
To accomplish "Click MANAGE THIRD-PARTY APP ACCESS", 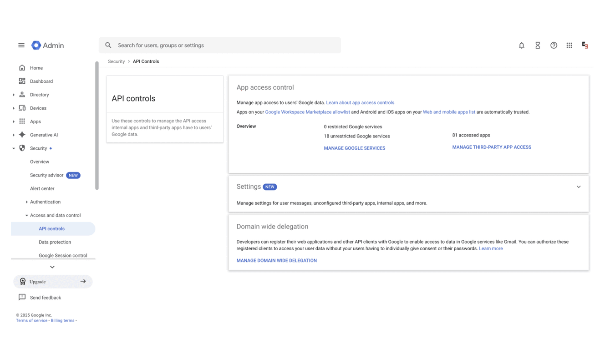I will point(492,147).
